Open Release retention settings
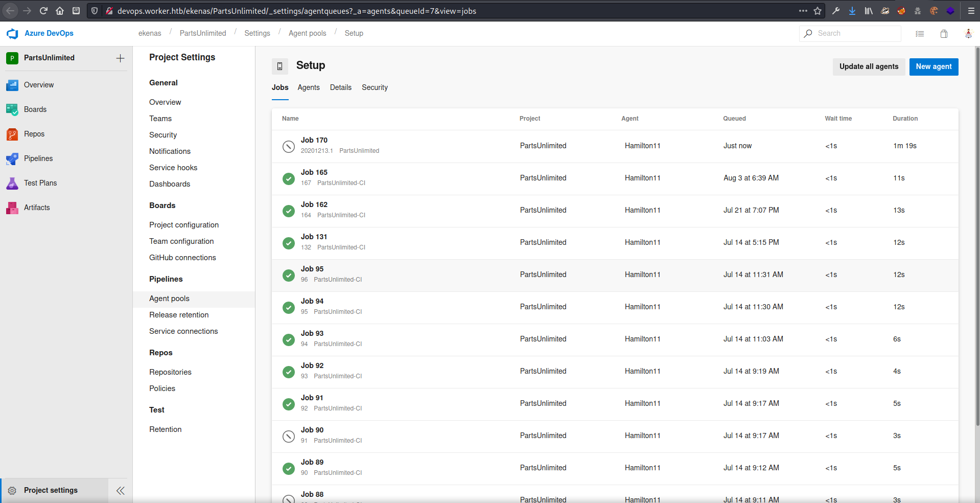The width and height of the screenshot is (980, 503). 179,315
